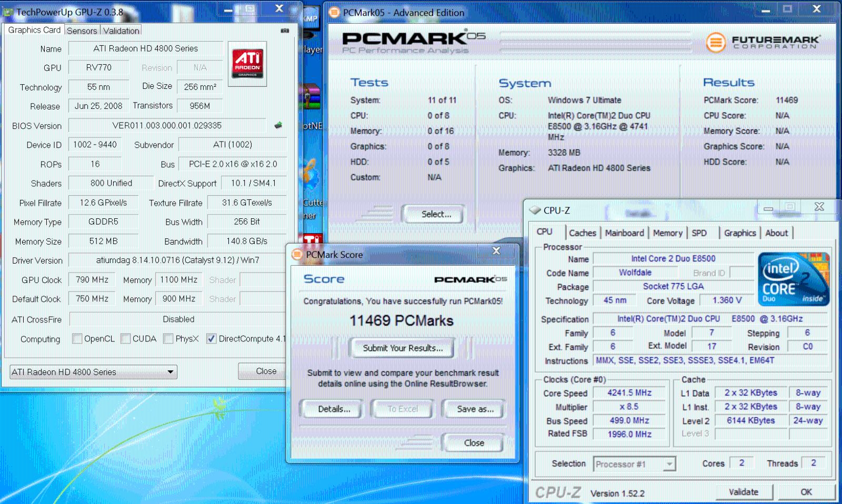This screenshot has height=504, width=842.
Task: Click the CPU-Z title bar icon
Action: pos(535,210)
